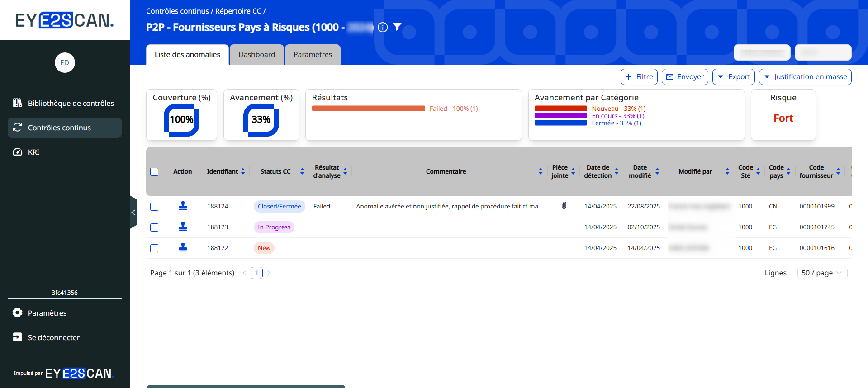Tick the checkbox for anomaly 188123

(x=154, y=227)
